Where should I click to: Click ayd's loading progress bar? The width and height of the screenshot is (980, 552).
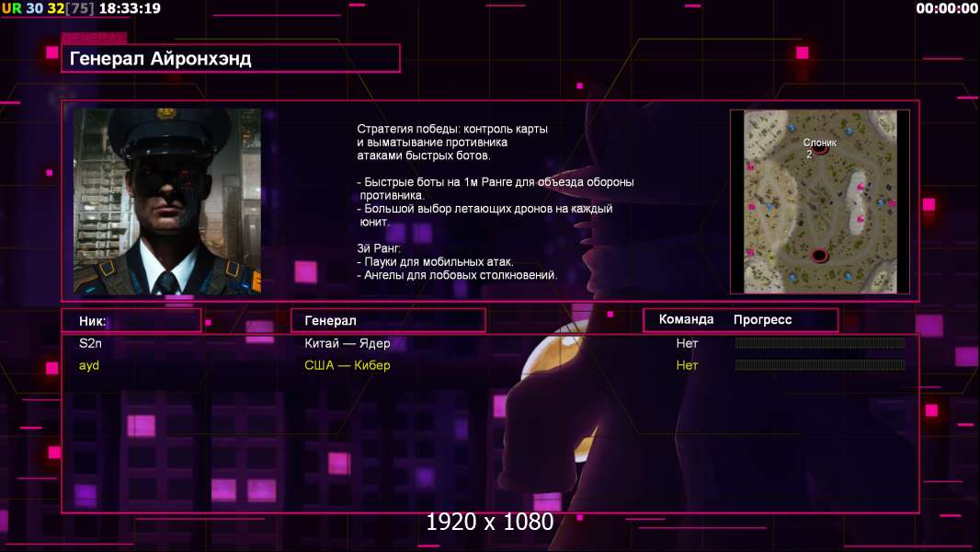pyautogui.click(x=820, y=364)
